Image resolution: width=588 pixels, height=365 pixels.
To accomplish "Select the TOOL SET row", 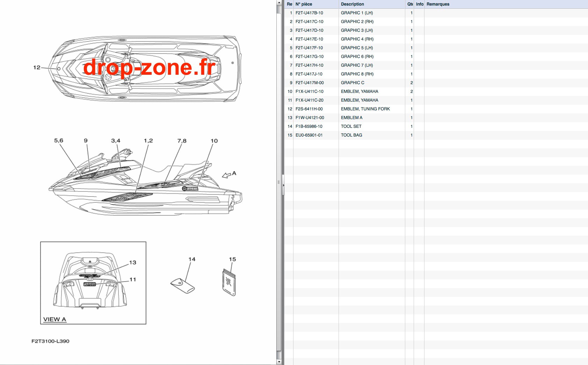I will coord(436,126).
